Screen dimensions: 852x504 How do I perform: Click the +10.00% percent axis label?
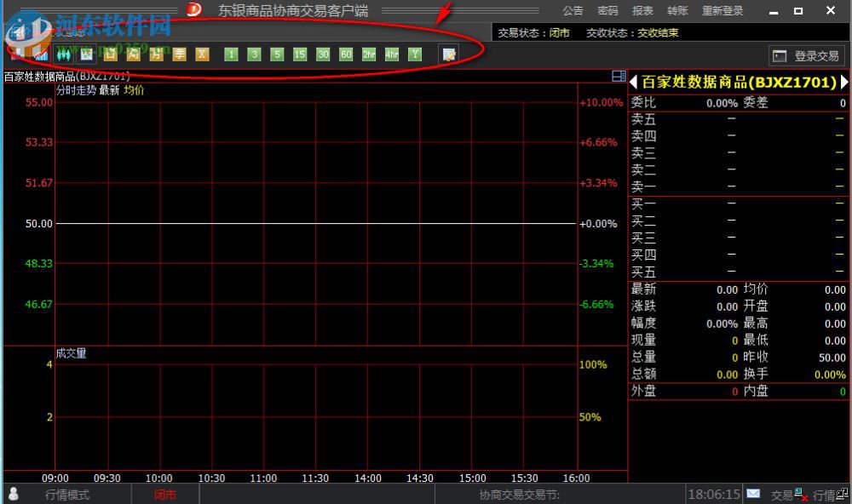[x=601, y=102]
